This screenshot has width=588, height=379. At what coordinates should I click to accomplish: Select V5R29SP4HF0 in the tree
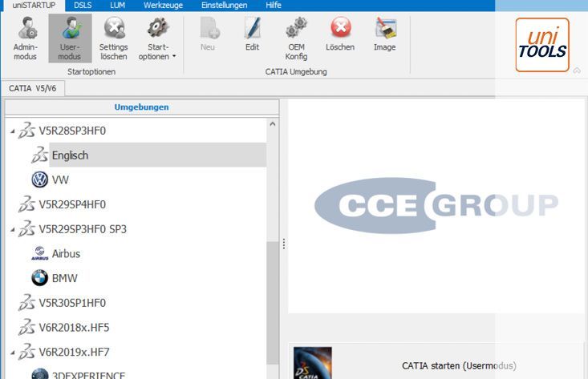(72, 204)
